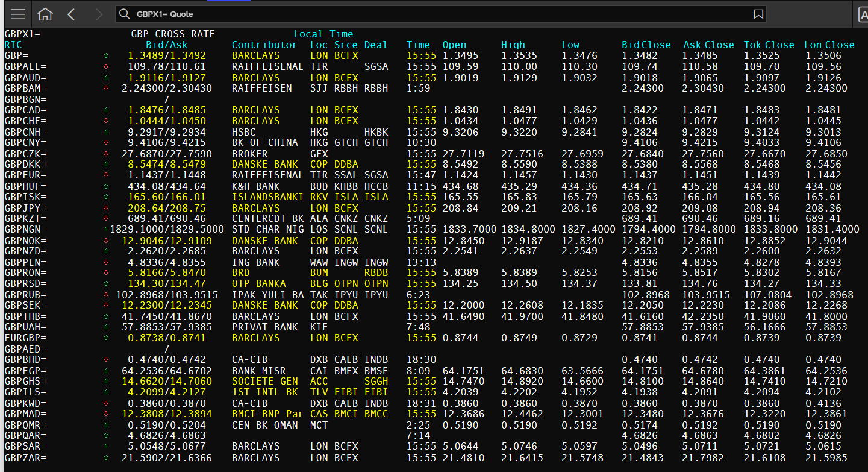Click the search magnifier icon
868x472 pixels.
124,14
